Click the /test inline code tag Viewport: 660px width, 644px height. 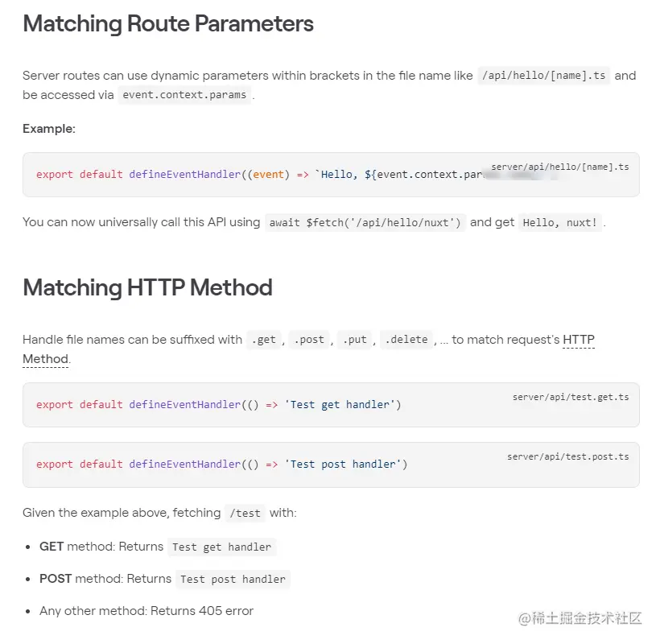[245, 513]
